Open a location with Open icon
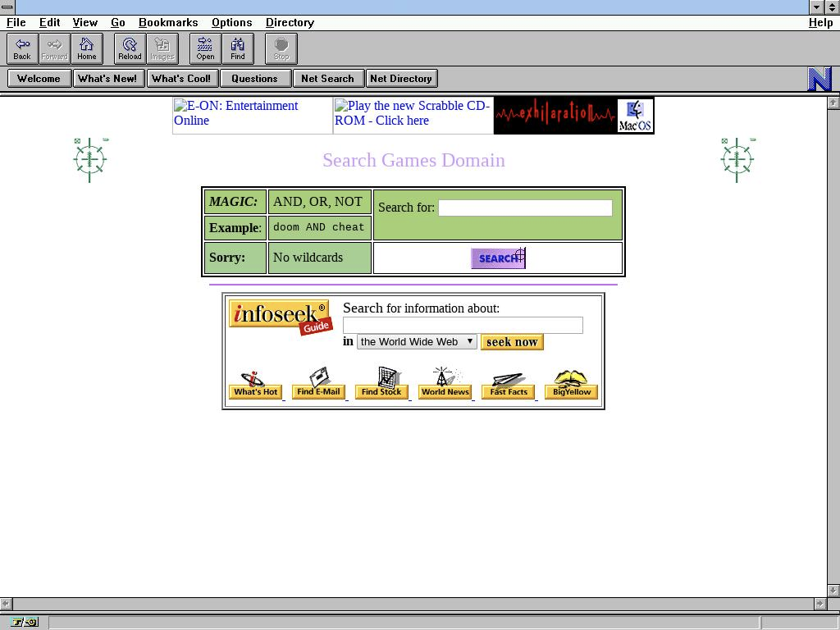Image resolution: width=840 pixels, height=630 pixels. coord(205,48)
